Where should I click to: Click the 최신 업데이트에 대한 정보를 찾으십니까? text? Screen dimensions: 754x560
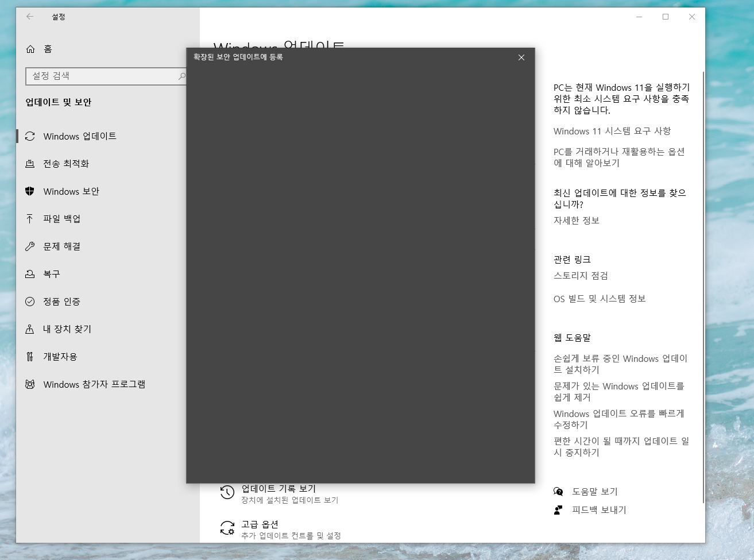click(x=620, y=199)
